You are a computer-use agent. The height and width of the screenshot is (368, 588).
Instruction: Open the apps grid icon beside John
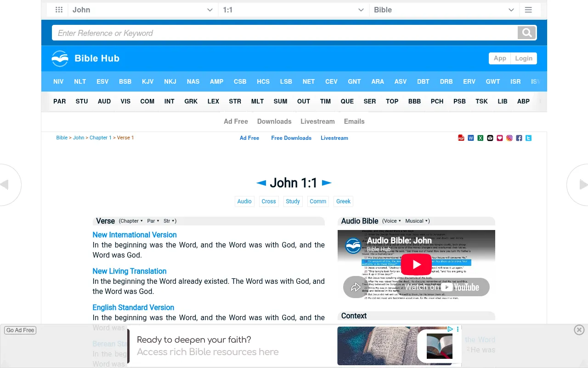(59, 10)
